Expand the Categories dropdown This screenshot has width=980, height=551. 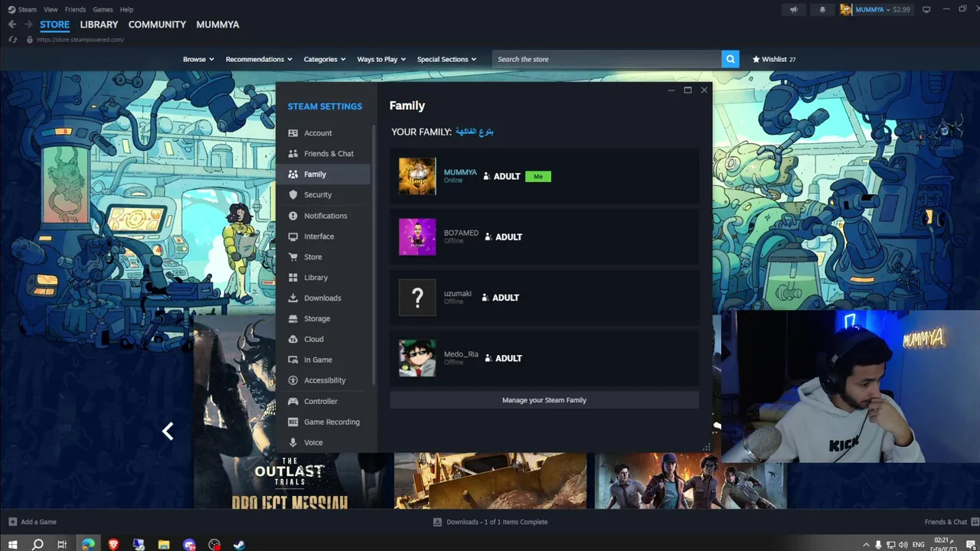click(325, 59)
